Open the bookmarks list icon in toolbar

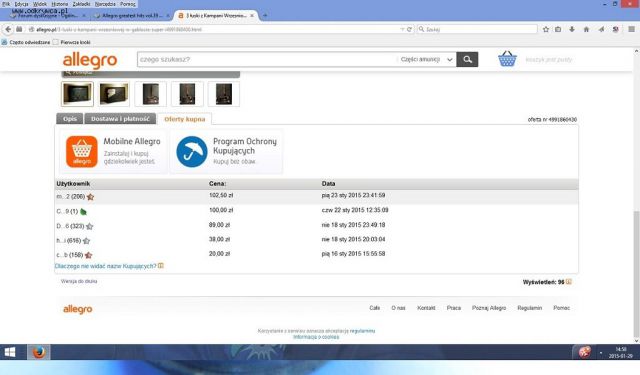(x=558, y=29)
